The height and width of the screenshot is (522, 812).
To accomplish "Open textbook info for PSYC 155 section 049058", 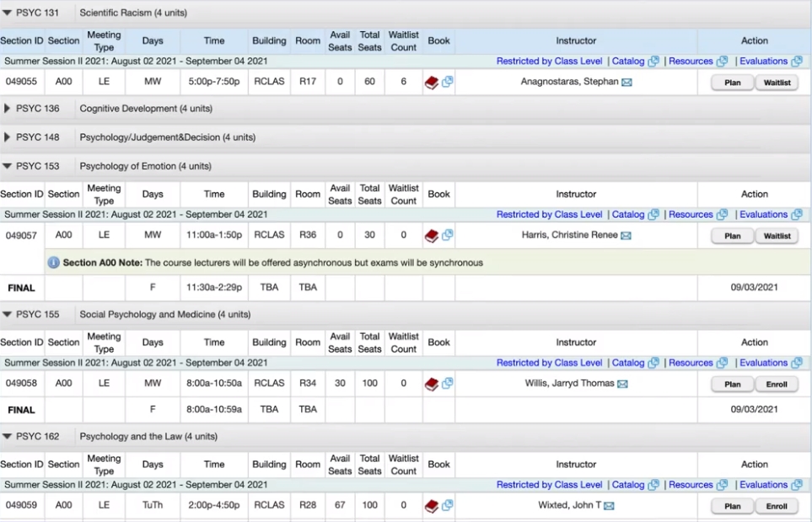I will pyautogui.click(x=432, y=385).
